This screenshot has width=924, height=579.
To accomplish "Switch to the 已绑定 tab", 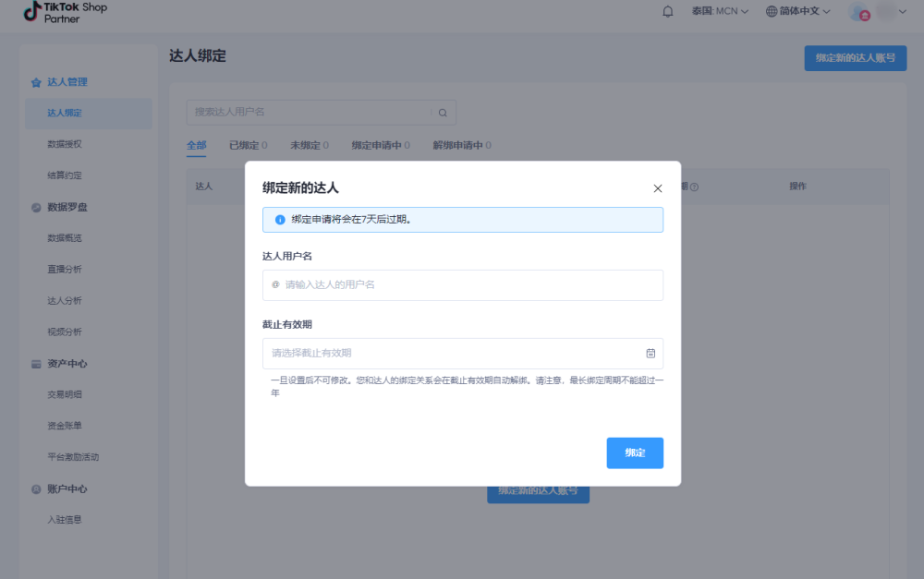I will [246, 145].
